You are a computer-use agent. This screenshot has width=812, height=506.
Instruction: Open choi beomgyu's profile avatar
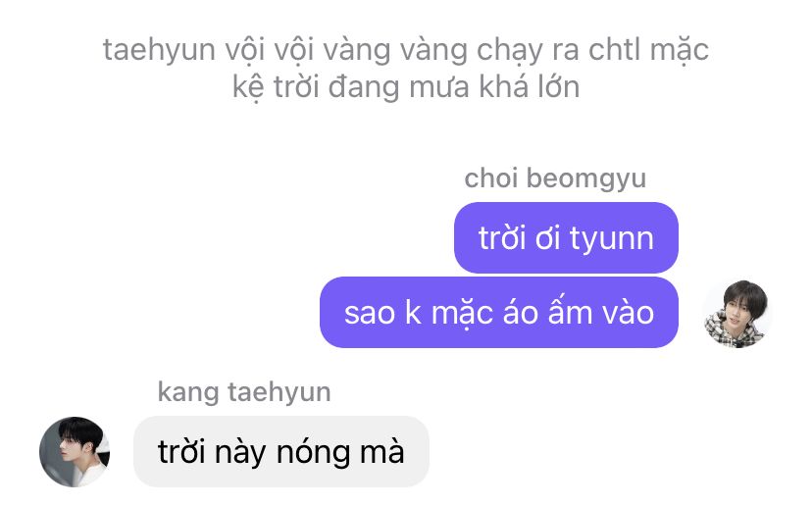[736, 314]
